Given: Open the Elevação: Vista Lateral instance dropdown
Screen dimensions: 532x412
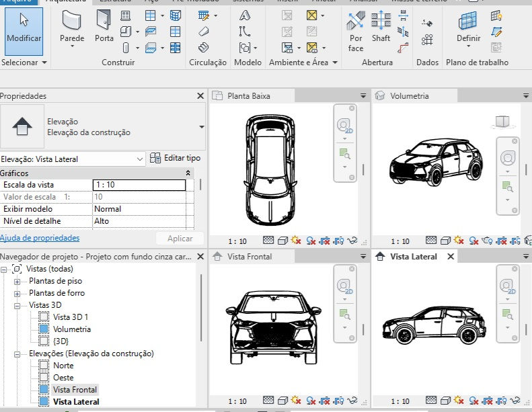Looking at the screenshot, I should (x=140, y=159).
